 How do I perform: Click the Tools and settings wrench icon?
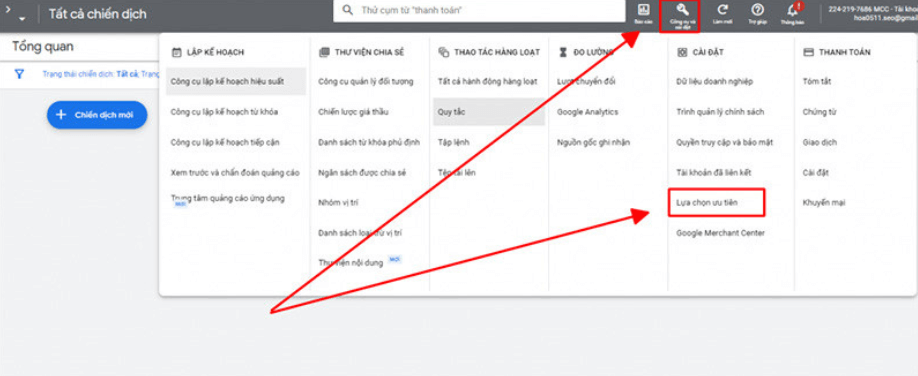[x=679, y=10]
